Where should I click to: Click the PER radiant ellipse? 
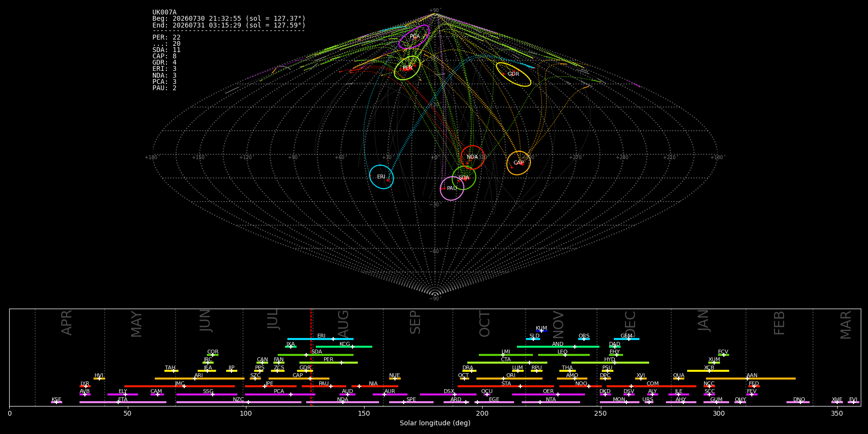(407, 68)
